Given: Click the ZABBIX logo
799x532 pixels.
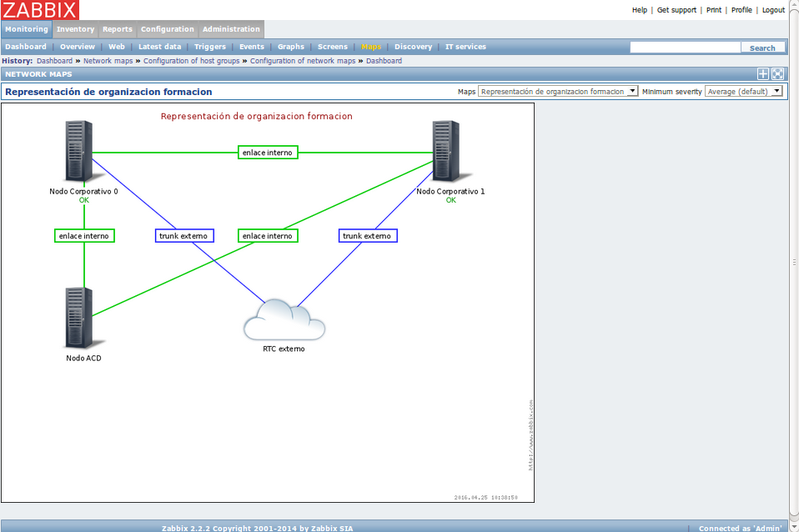Looking at the screenshot, I should 40,10.
